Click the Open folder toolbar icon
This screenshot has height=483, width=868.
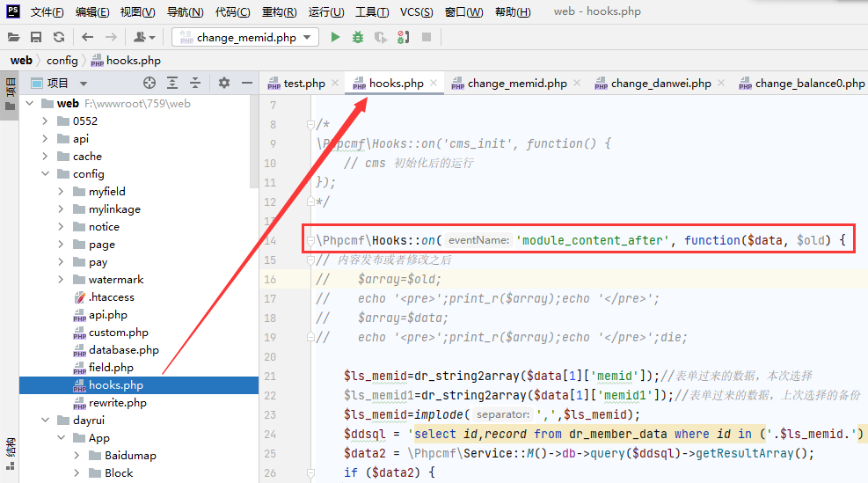click(13, 37)
